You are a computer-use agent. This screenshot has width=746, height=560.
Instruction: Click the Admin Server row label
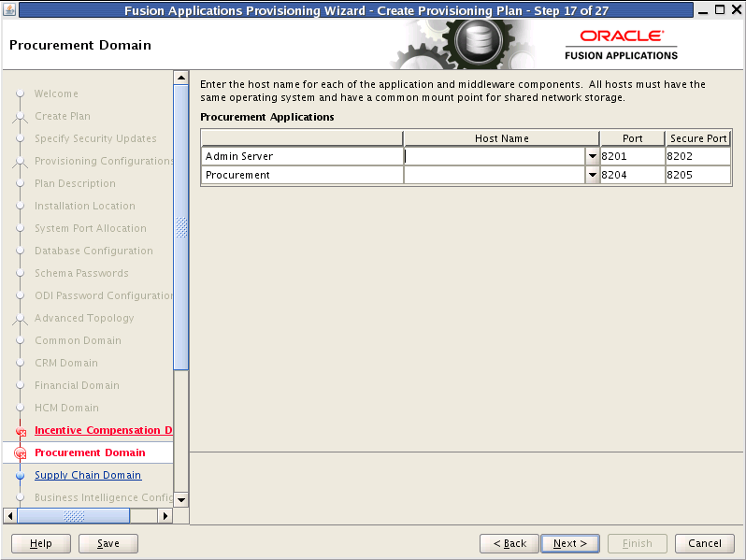(239, 156)
